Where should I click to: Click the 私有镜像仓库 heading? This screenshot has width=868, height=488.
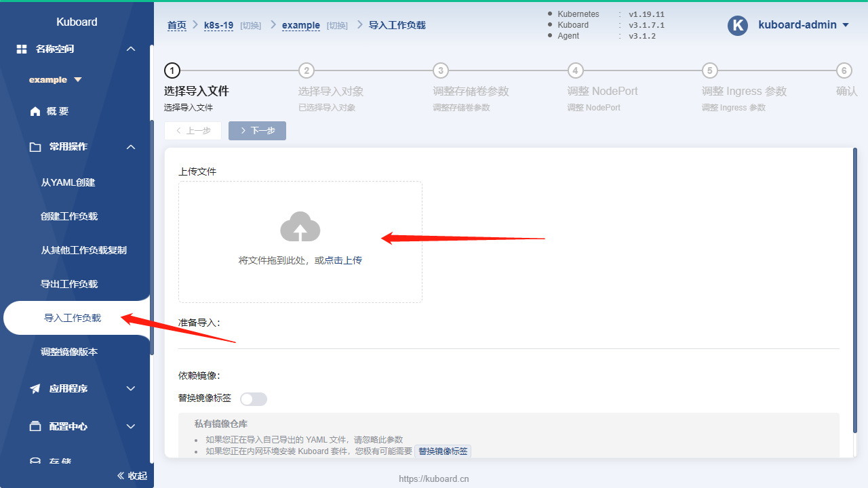(x=221, y=424)
